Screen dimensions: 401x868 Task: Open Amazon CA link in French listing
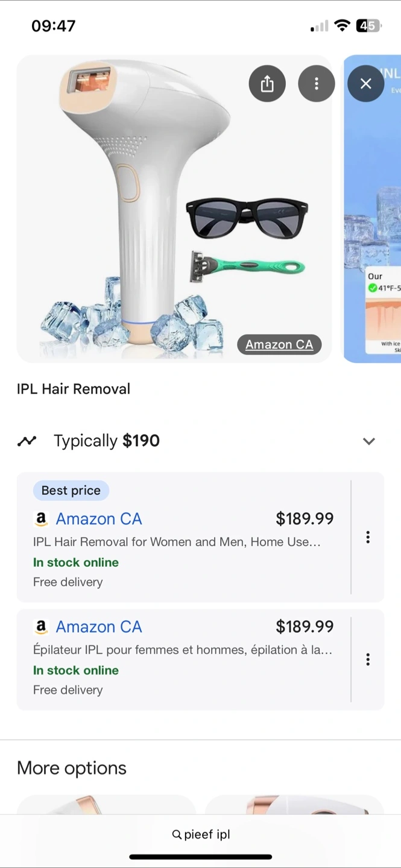[99, 627]
